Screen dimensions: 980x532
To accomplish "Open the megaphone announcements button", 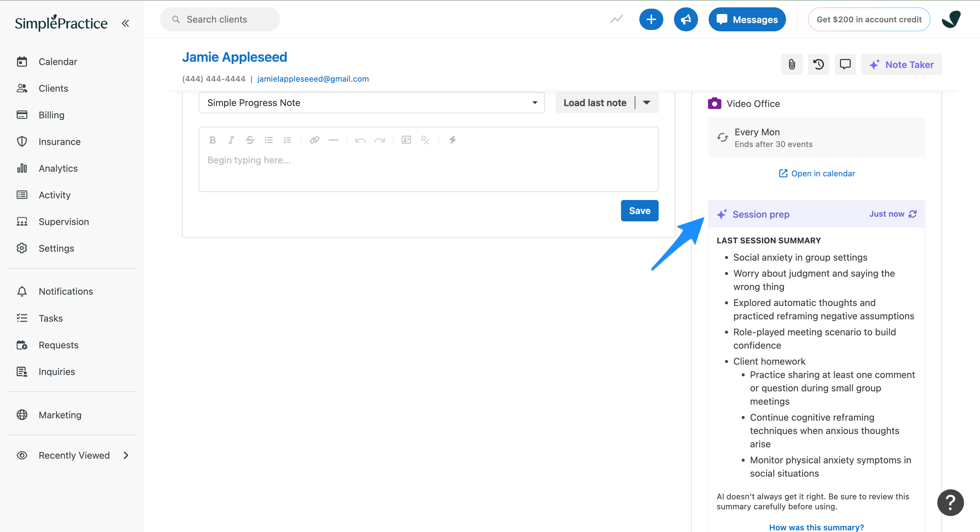I will tap(686, 19).
